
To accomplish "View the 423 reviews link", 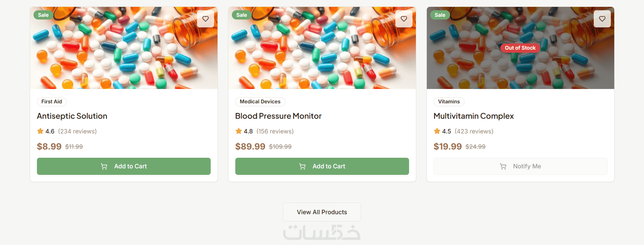I will [x=474, y=131].
